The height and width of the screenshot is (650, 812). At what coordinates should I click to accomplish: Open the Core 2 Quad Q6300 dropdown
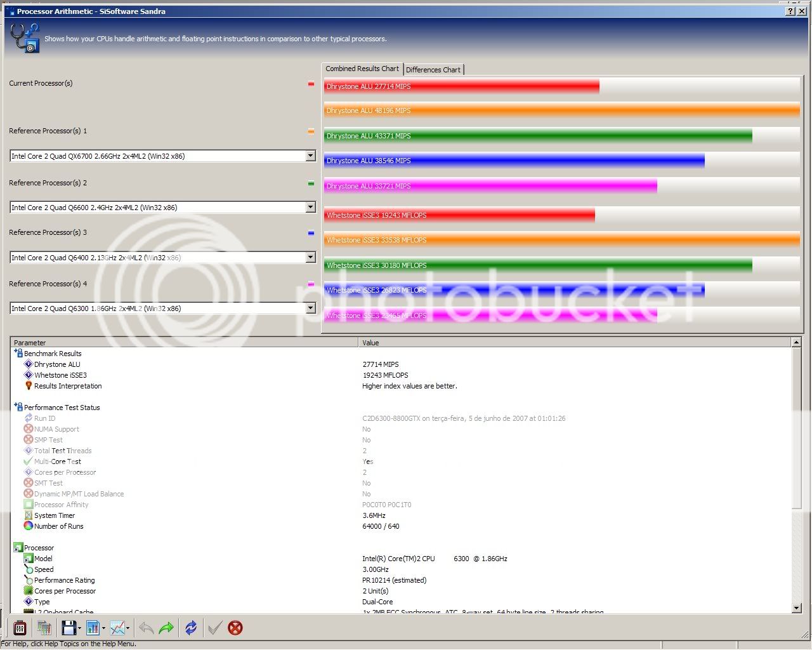(x=310, y=308)
